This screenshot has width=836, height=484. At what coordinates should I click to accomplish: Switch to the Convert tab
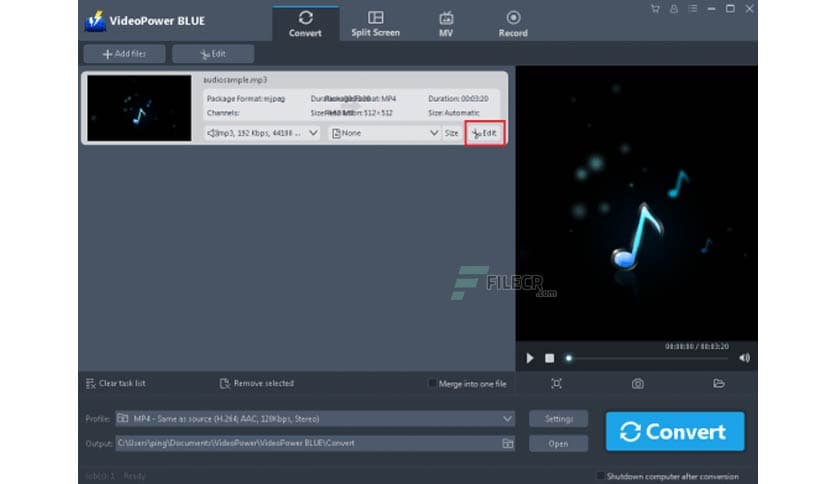click(x=306, y=24)
